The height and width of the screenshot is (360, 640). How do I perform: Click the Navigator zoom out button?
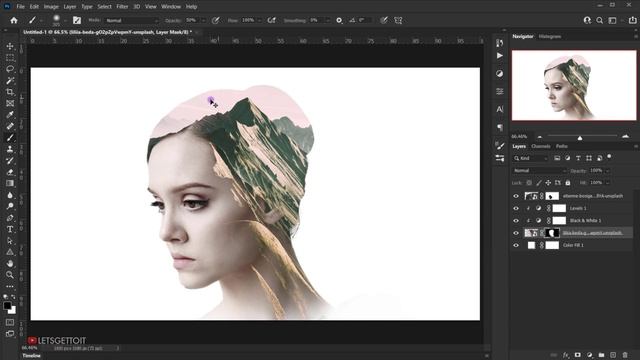coord(540,137)
